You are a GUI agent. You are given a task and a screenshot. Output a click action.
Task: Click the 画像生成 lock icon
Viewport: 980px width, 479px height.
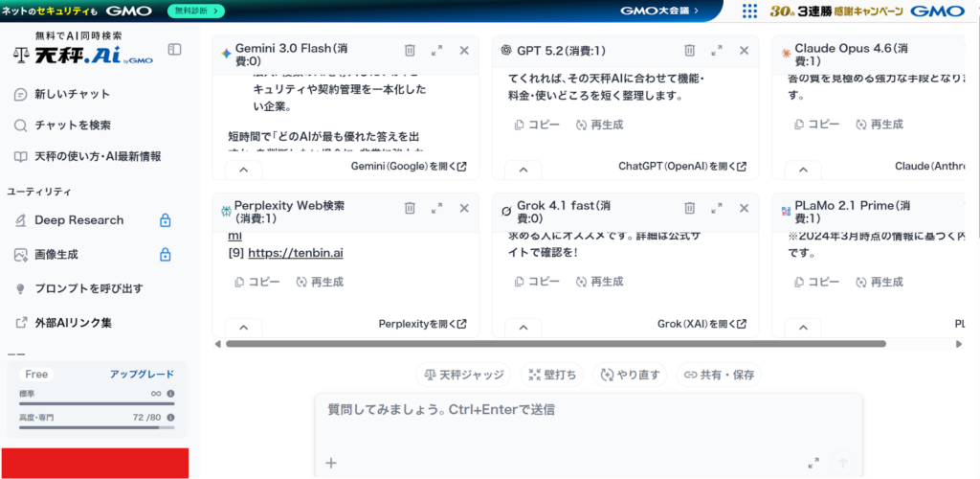165,255
